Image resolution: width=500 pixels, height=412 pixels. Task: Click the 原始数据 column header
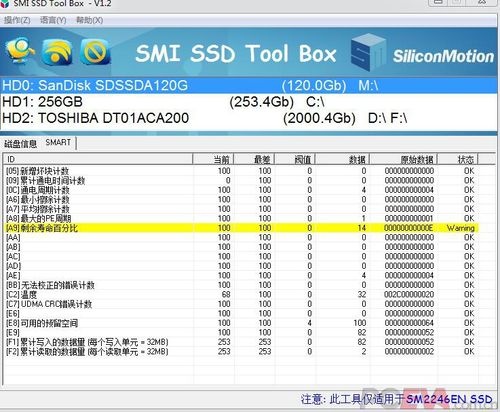(403, 159)
